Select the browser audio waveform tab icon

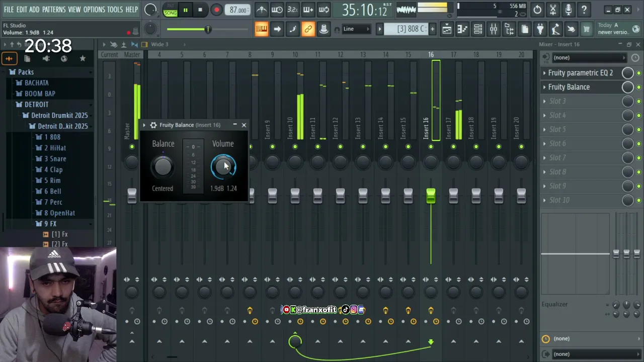pyautogui.click(x=9, y=59)
